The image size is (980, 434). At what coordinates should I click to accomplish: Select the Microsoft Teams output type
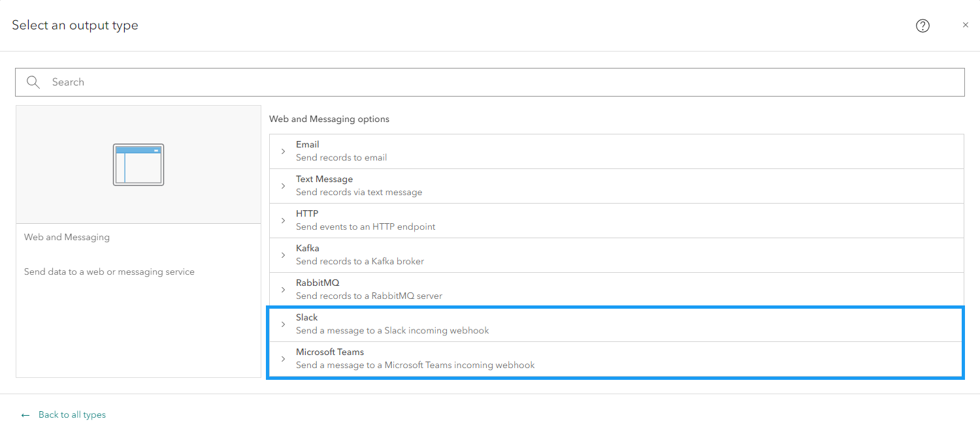tap(415, 358)
